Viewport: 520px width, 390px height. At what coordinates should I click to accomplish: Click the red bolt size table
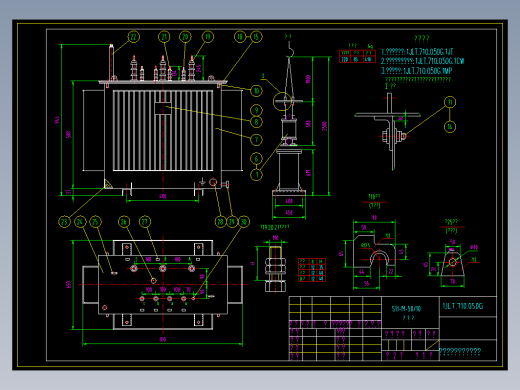312,270
